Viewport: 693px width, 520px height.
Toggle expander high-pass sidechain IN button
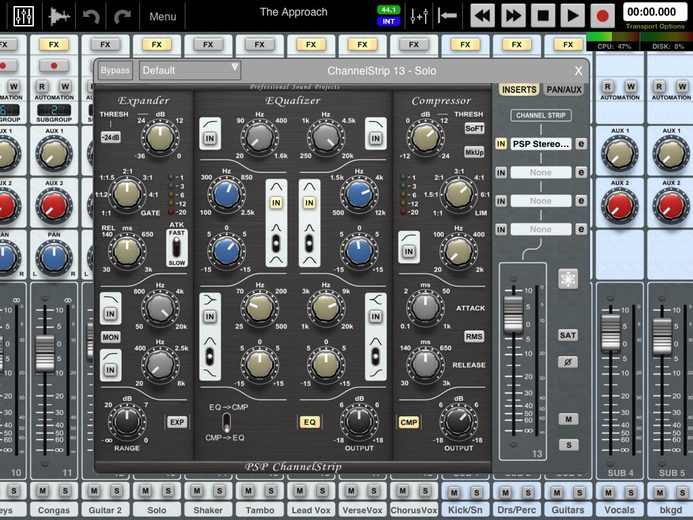pyautogui.click(x=110, y=370)
